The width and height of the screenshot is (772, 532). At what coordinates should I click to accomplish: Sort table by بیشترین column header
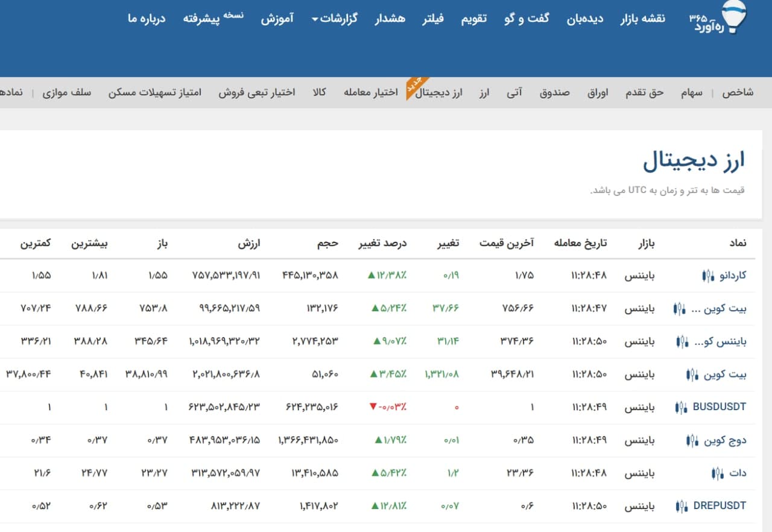click(90, 244)
